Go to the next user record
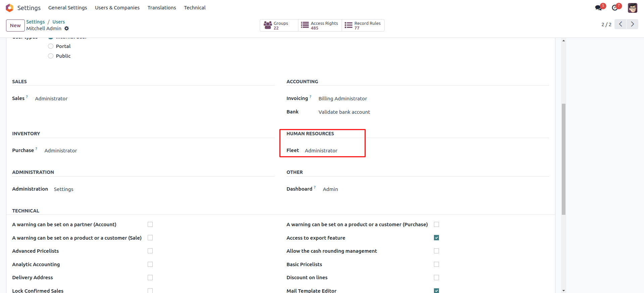Screen dimensions: 644x293 point(632,24)
